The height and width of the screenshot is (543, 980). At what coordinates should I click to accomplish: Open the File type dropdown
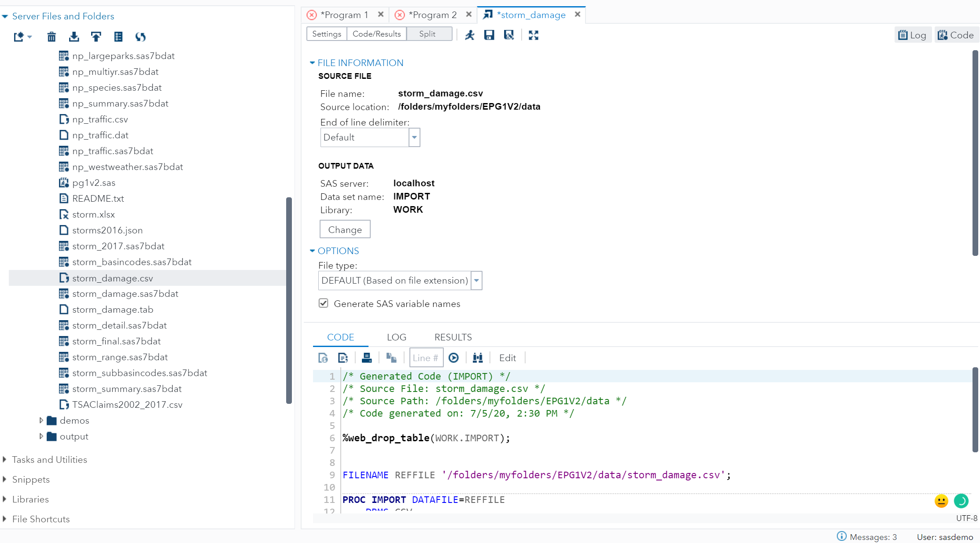pyautogui.click(x=476, y=281)
